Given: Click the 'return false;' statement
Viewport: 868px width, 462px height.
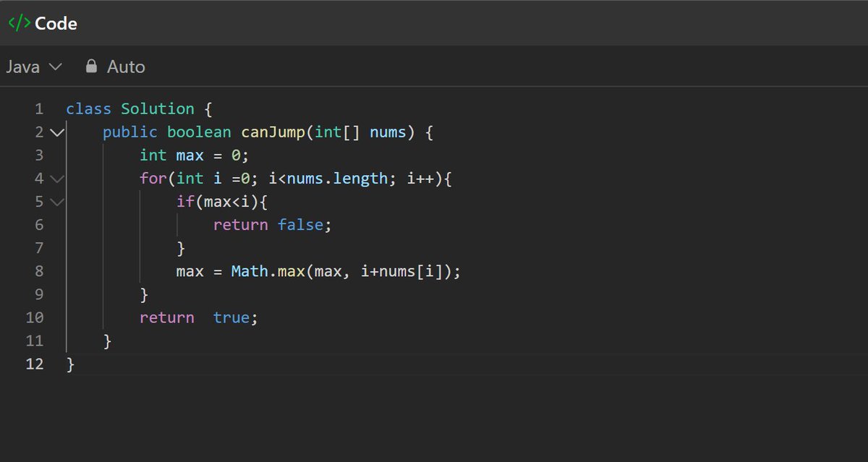Looking at the screenshot, I should point(272,225).
